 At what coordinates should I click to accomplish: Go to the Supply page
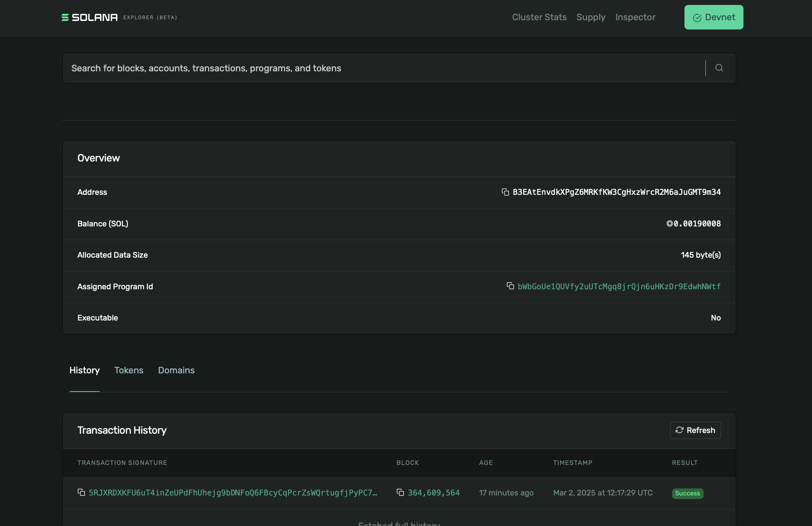591,17
